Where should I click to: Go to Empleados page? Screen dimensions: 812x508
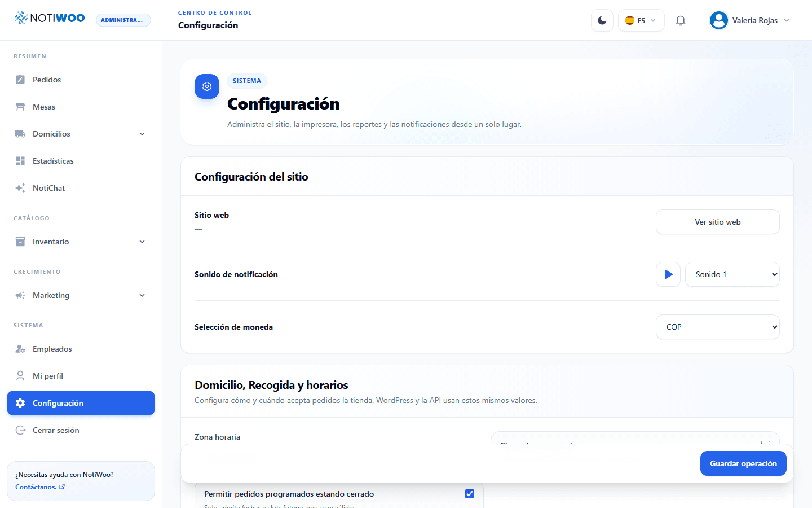(81, 349)
